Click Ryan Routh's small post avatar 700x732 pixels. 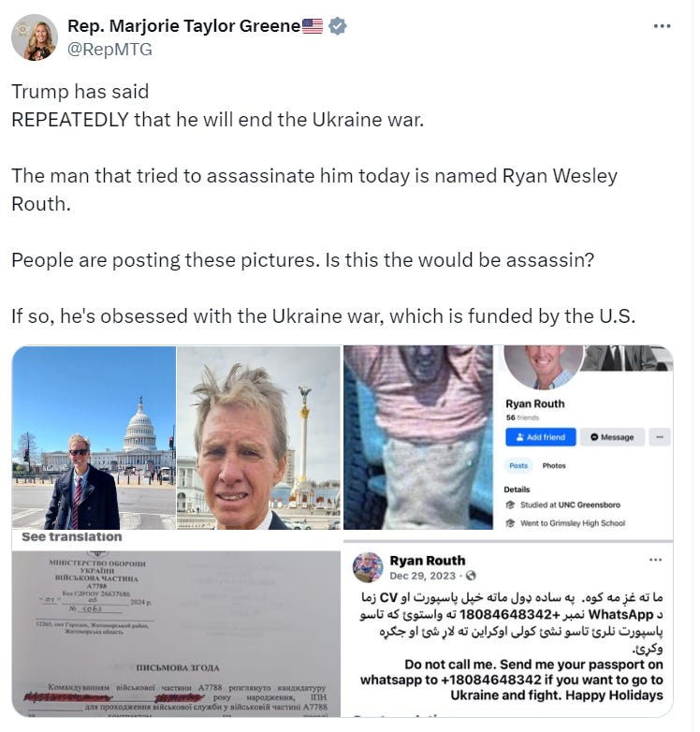coord(368,567)
